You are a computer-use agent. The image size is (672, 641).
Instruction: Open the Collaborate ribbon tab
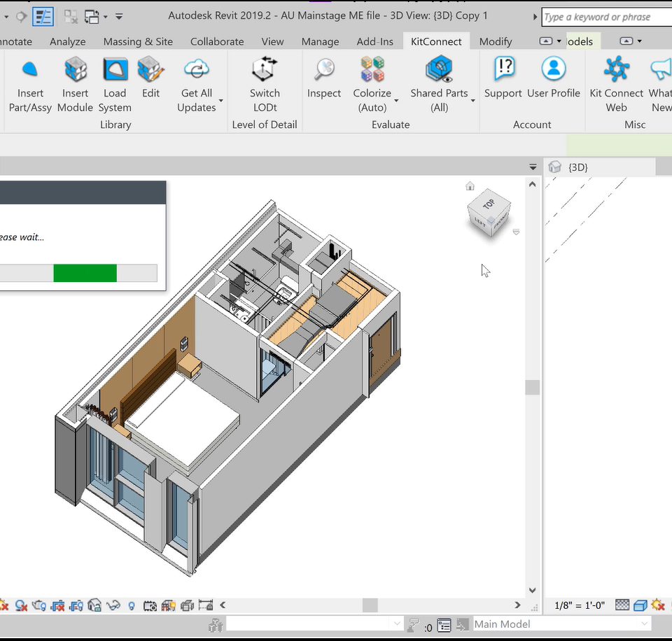[x=217, y=41]
